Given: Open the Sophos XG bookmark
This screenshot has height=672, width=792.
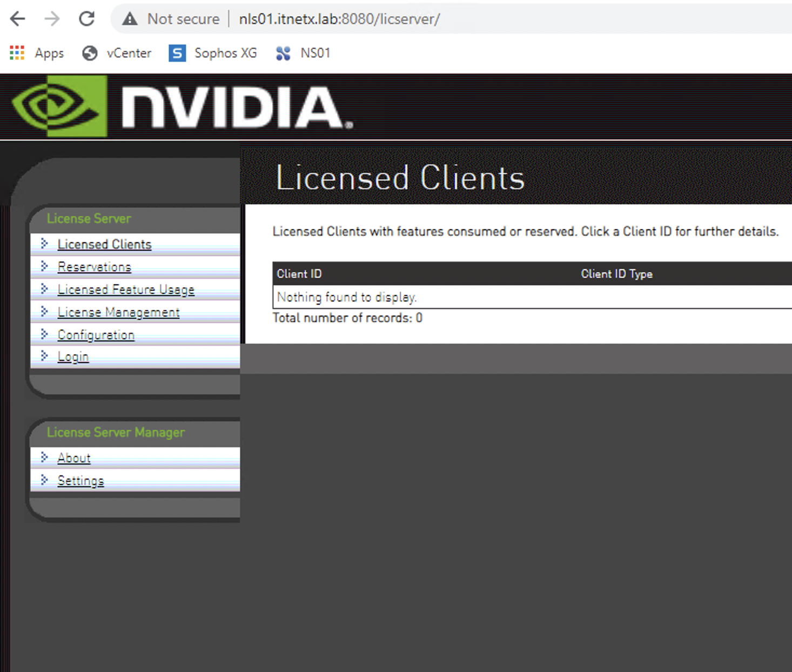Looking at the screenshot, I should click(x=213, y=53).
